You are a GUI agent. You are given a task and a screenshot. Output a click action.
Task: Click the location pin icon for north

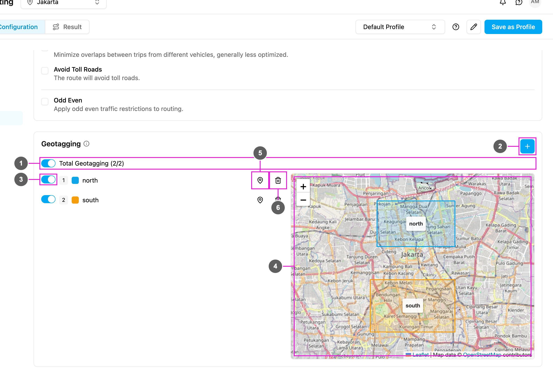[x=260, y=180]
